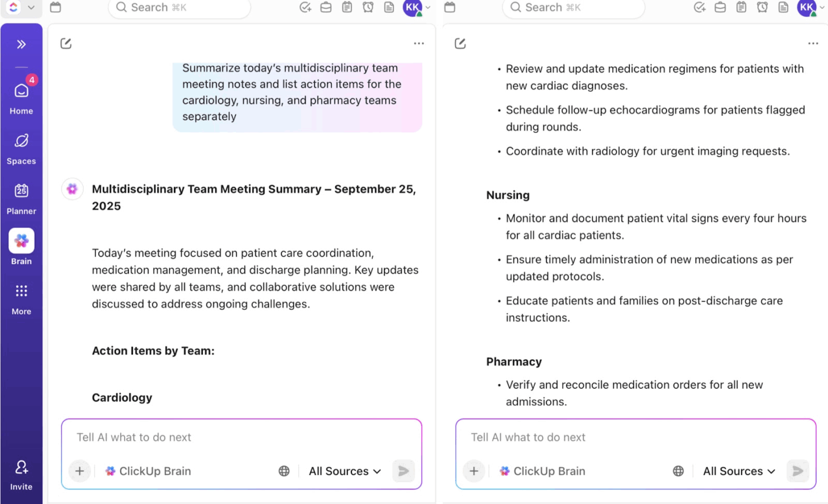Screen dimensions: 828x504
Task: Open the workspace switcher chevron
Action: click(33, 8)
